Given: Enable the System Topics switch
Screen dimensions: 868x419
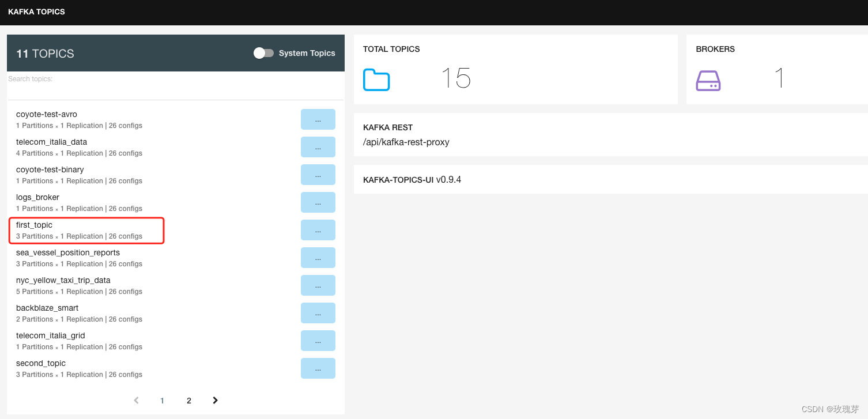Looking at the screenshot, I should (x=263, y=53).
